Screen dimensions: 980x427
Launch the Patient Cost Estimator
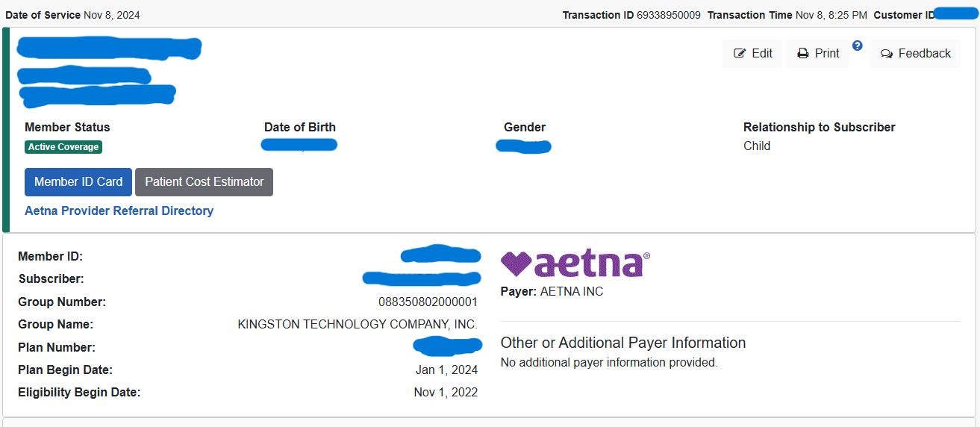pyautogui.click(x=204, y=182)
